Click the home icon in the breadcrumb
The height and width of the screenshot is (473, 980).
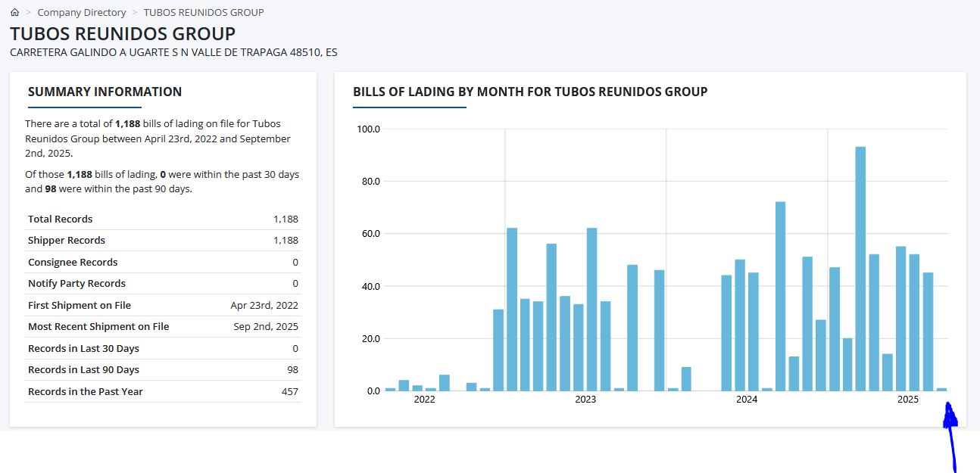pyautogui.click(x=14, y=12)
